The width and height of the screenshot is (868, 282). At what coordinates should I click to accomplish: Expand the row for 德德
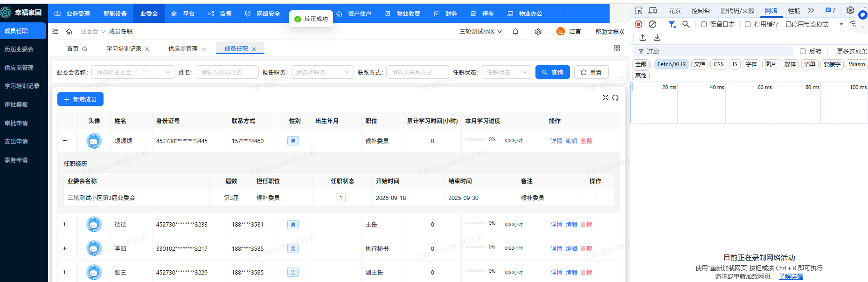tap(65, 224)
